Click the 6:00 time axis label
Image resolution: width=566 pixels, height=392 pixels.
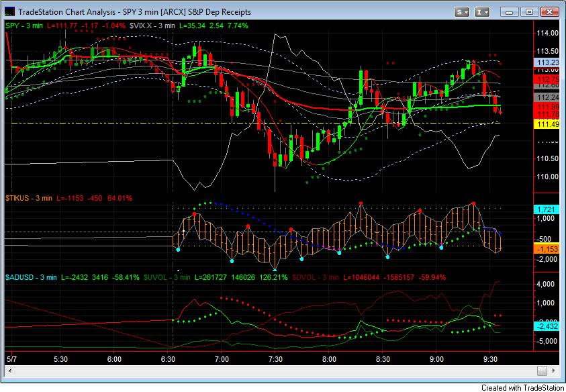114,360
